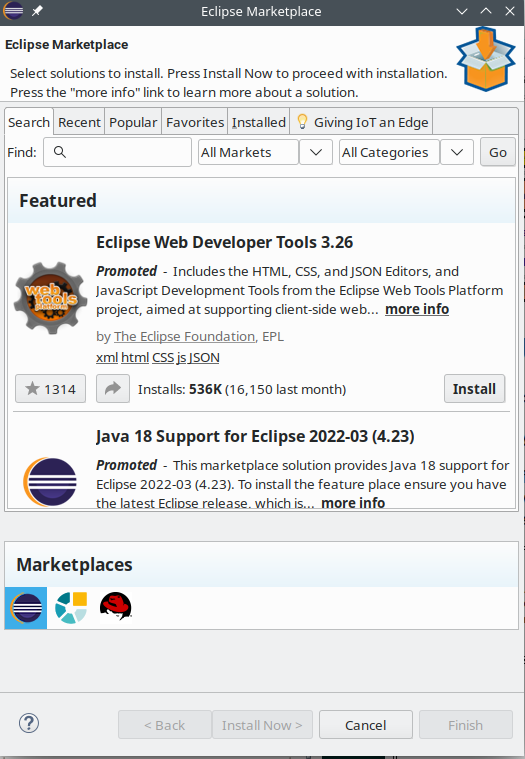Open more info for Web Developer Tools
Image resolution: width=525 pixels, height=759 pixels.
coord(417,309)
